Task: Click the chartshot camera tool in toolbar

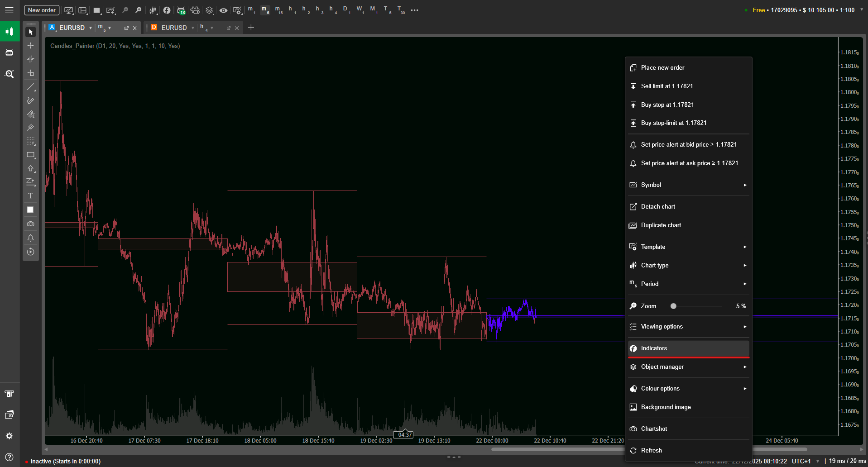Action: pos(30,224)
